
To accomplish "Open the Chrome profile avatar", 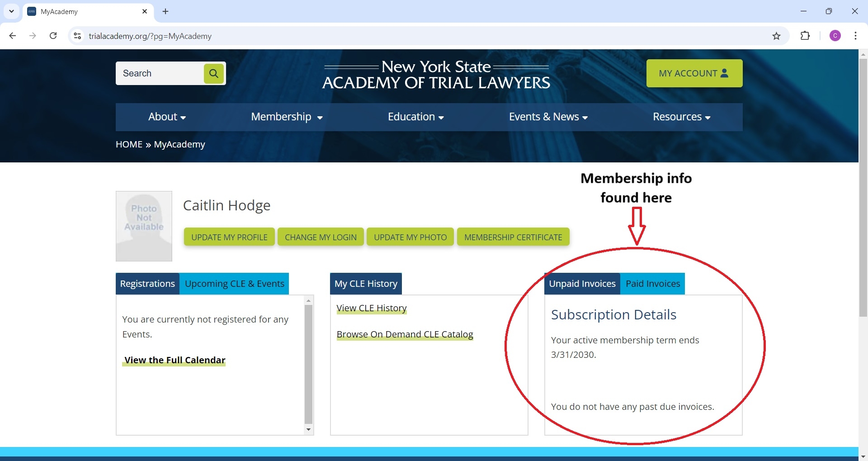I will (x=835, y=36).
